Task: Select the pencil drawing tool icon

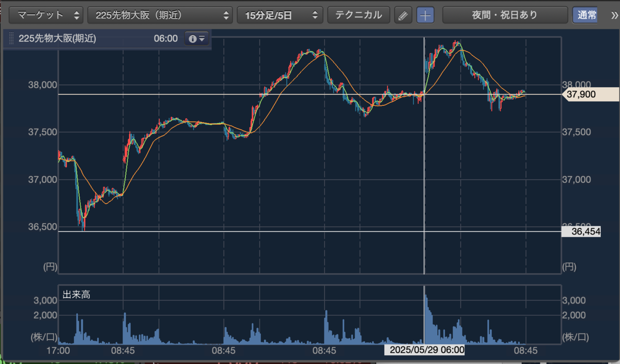Action: coord(403,15)
